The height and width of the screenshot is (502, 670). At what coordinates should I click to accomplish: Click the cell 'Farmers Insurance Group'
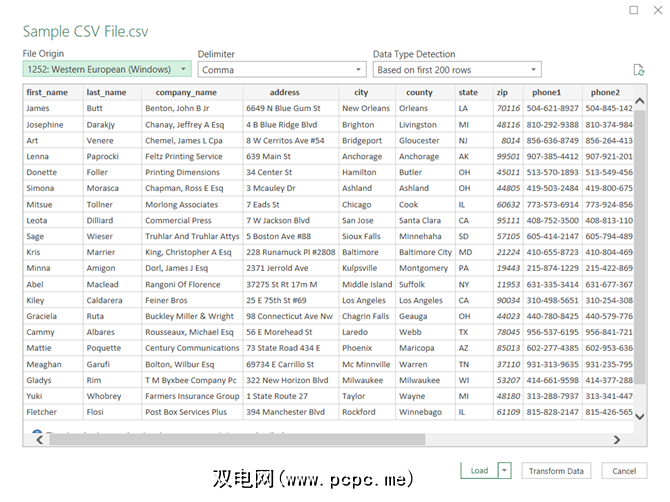coord(192,396)
